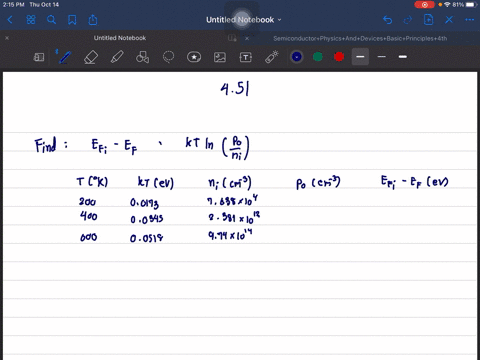Close the Untitled Notebook tab
This screenshot has width=480, height=360.
point(7,38)
